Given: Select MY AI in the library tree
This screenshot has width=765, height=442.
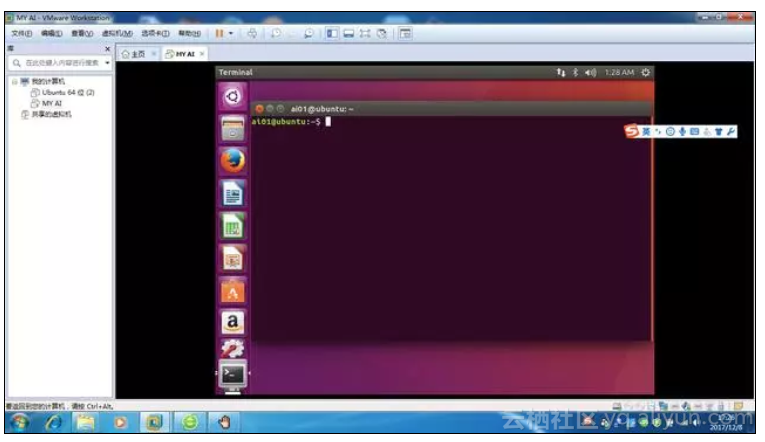Looking at the screenshot, I should (x=46, y=103).
